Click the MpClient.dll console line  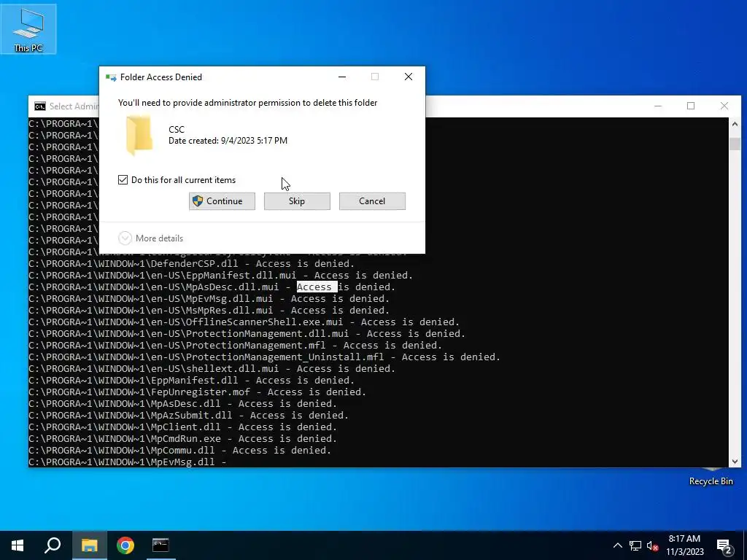click(183, 427)
